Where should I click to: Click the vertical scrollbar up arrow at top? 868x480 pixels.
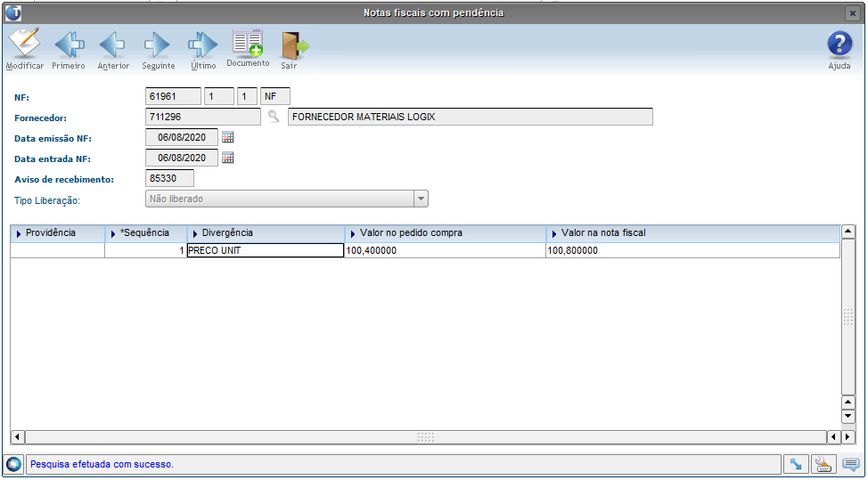pos(848,232)
